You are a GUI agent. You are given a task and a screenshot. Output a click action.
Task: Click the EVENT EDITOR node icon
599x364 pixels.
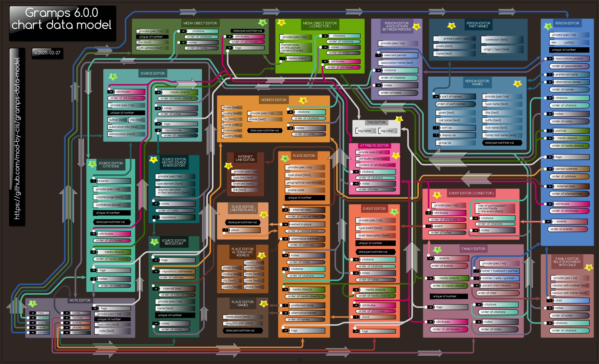[x=394, y=212]
